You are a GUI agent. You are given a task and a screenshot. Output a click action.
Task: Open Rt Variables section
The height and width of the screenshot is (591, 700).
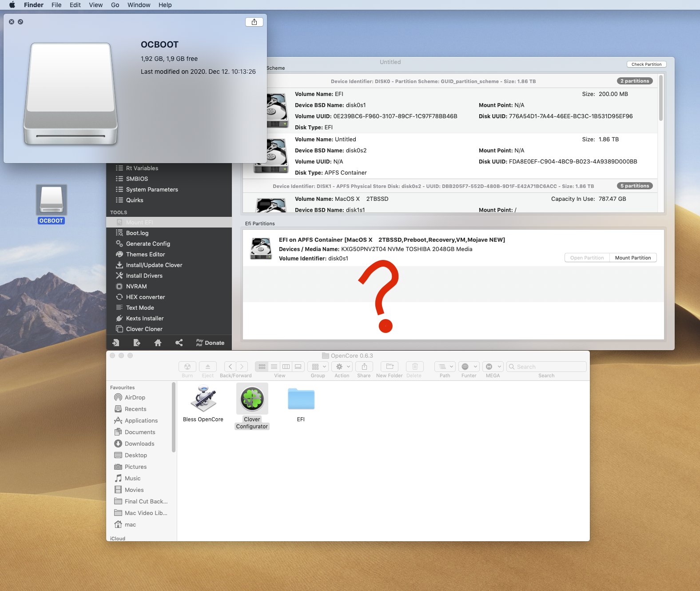pos(169,168)
